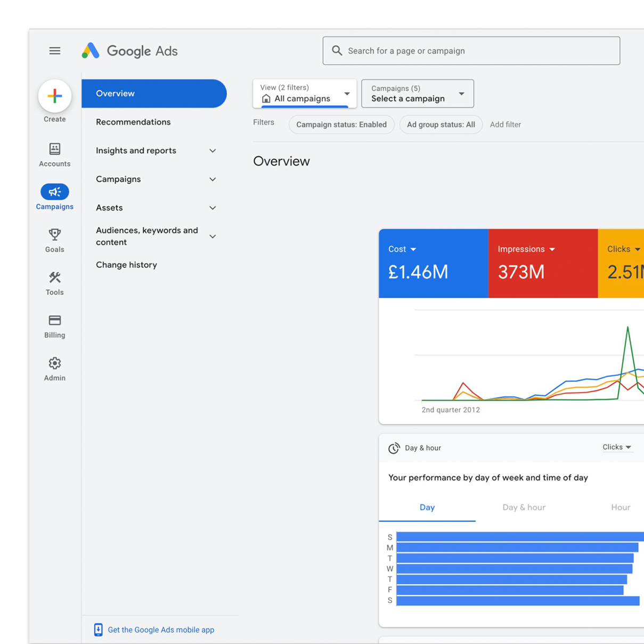Viewport: 644px width, 644px height.
Task: Click the home icon beside All campaigns
Action: tap(266, 99)
